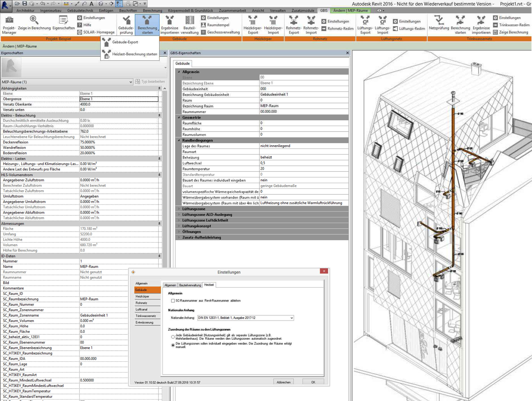
Task: Start Rohrnetz-Export
Action: (x=294, y=25)
